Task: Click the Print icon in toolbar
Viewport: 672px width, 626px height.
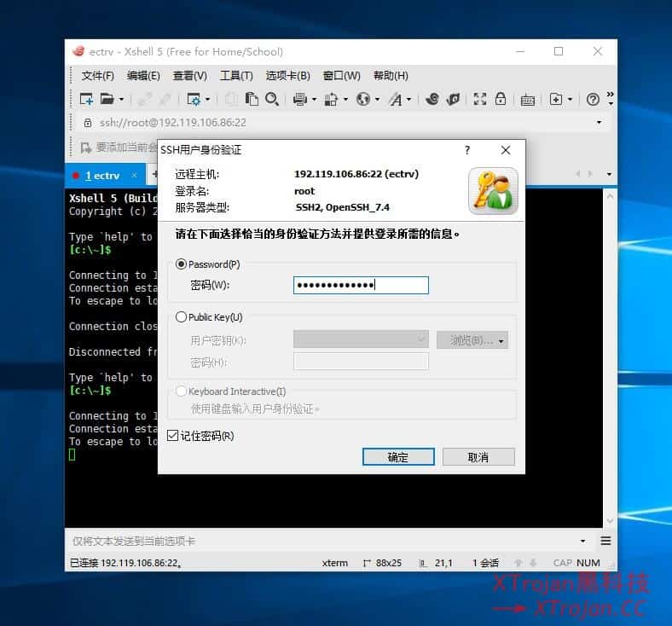Action: [300, 100]
